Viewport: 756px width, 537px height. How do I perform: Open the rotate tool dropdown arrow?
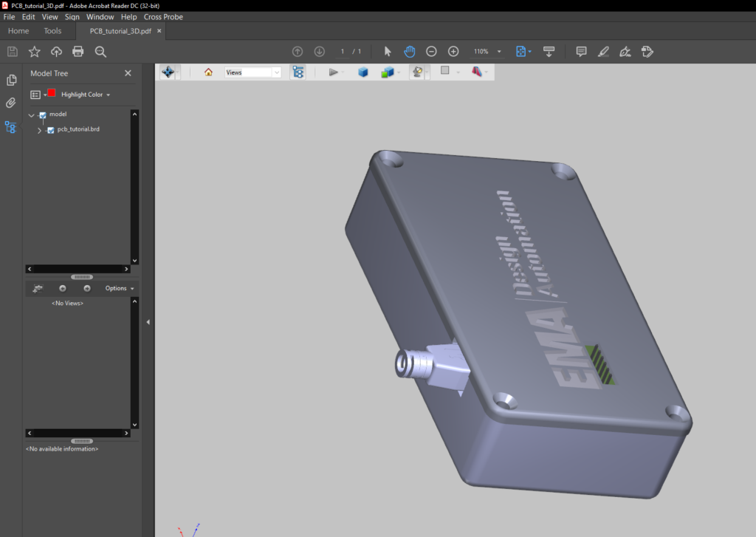tap(177, 72)
